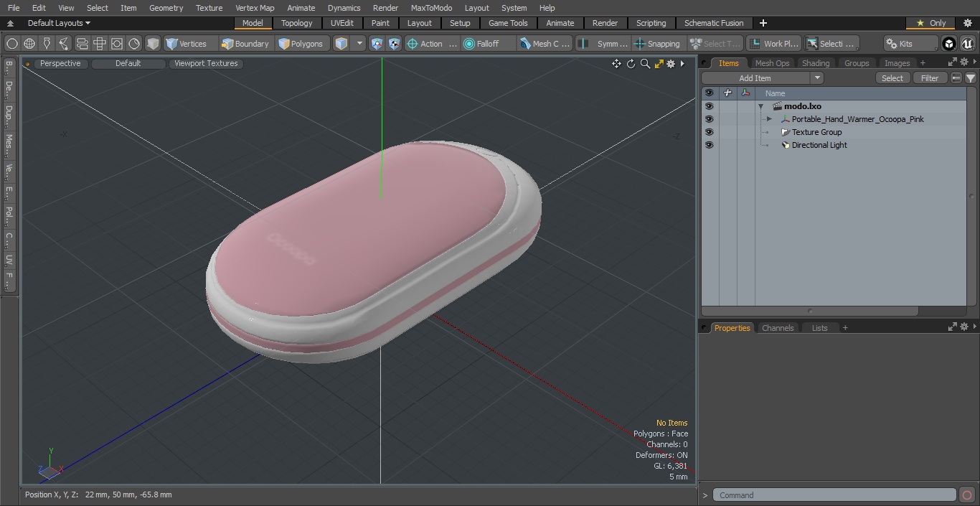The height and width of the screenshot is (506, 980).
Task: Switch to the Shading panel tab
Action: [816, 63]
